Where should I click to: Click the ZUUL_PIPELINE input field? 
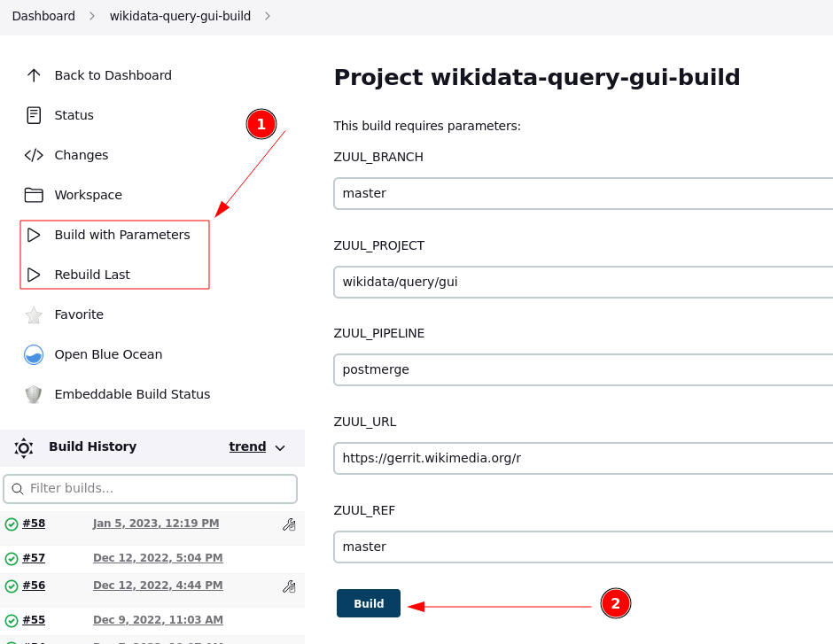click(x=583, y=370)
